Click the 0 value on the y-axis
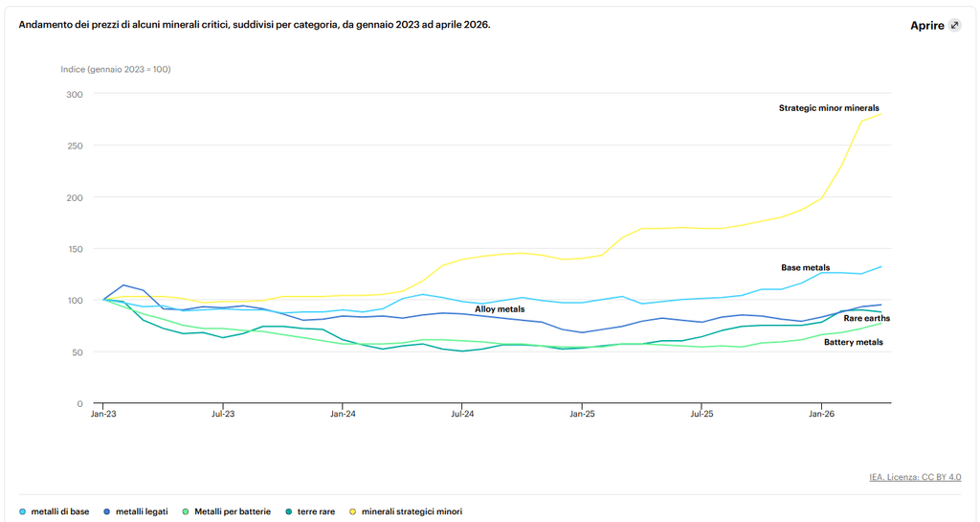 point(80,404)
